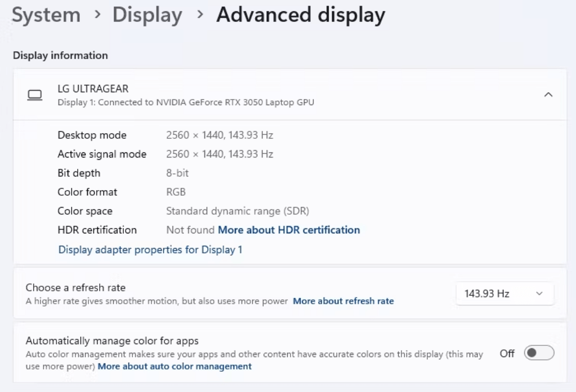Open Display adapter properties for Display 1

[x=150, y=250]
